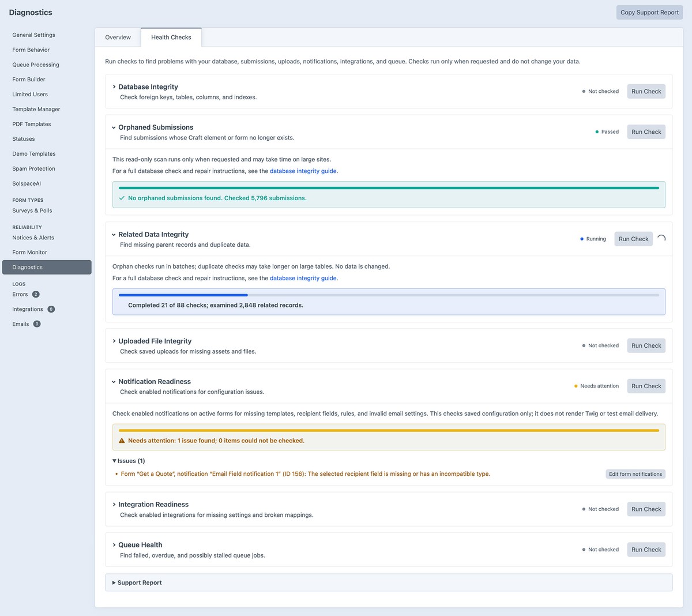Expand the Database Integrity section
The height and width of the screenshot is (616, 692).
click(x=114, y=87)
